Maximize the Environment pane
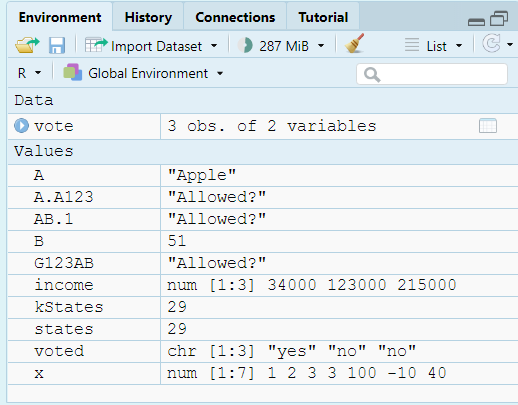 499,19
